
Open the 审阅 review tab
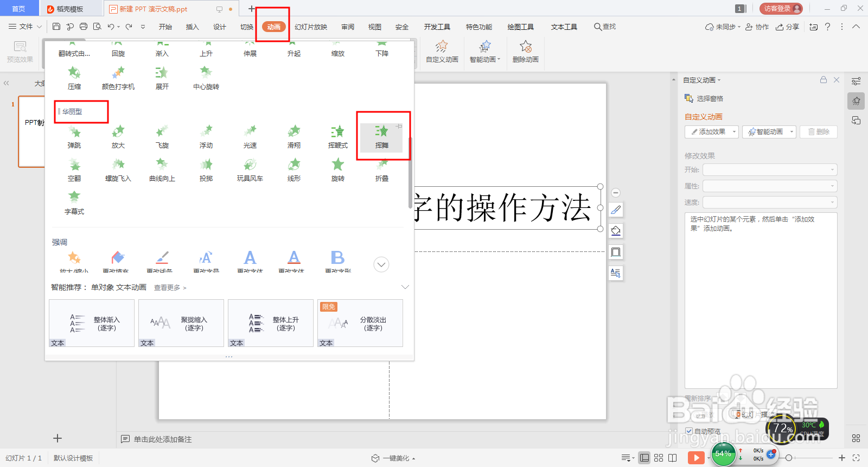(x=348, y=27)
